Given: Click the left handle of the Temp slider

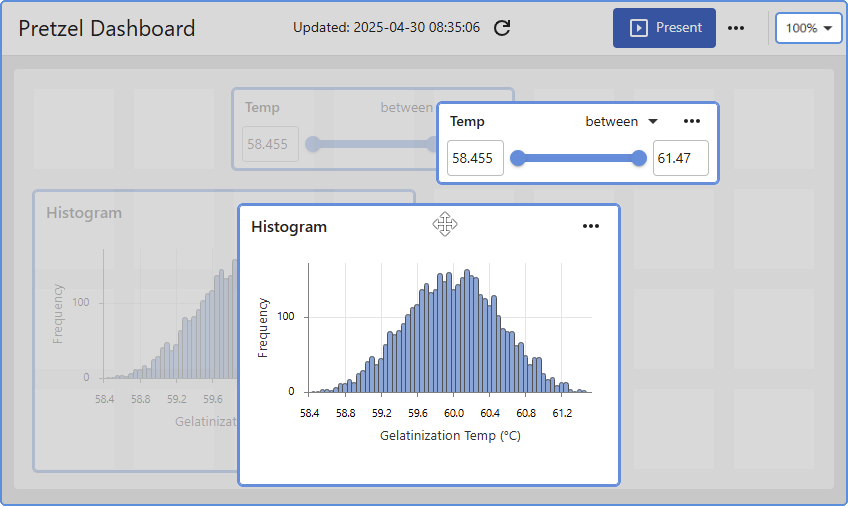Looking at the screenshot, I should click(x=518, y=158).
